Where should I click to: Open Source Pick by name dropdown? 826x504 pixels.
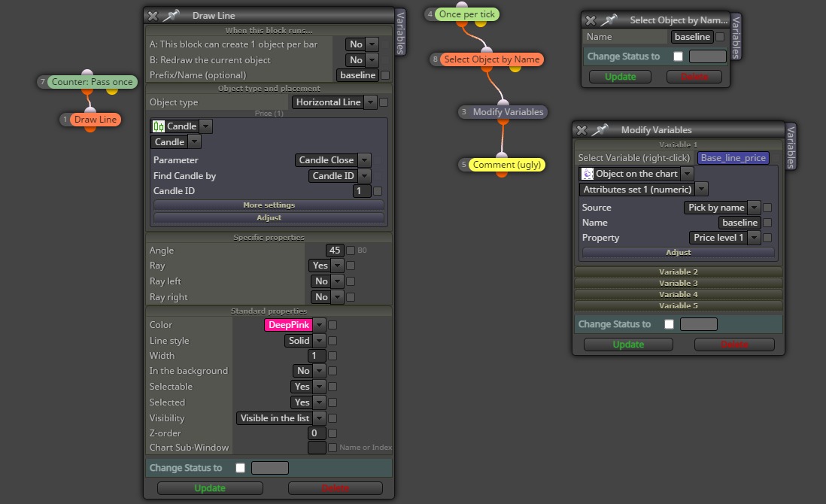[722, 208]
